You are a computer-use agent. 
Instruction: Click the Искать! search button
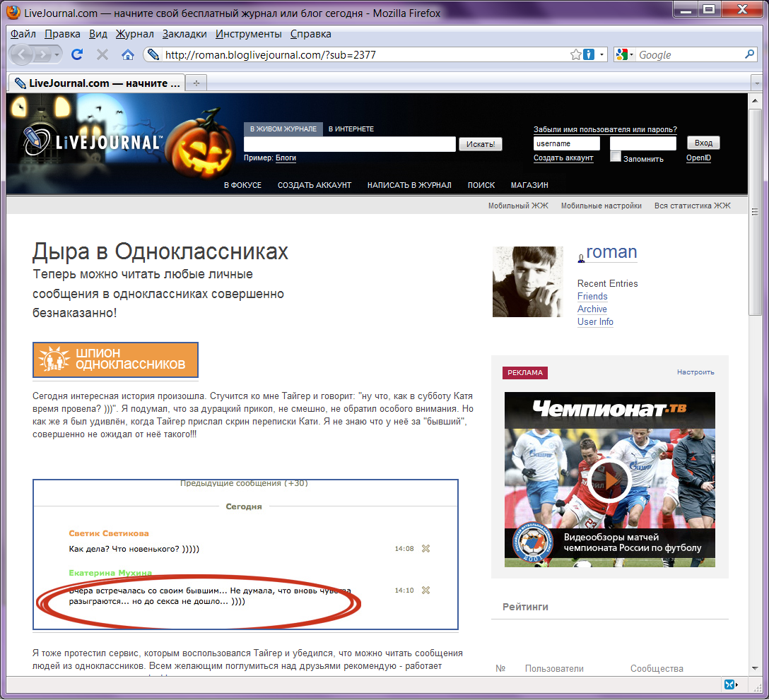pos(481,144)
